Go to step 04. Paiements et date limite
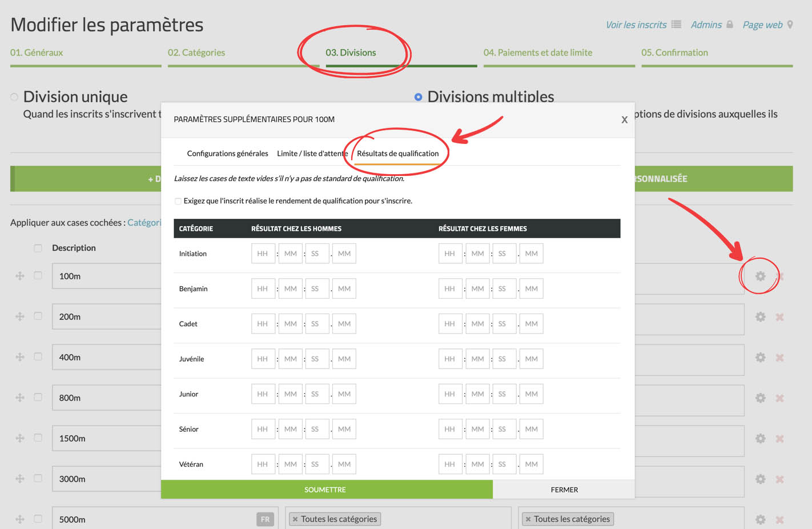 537,53
